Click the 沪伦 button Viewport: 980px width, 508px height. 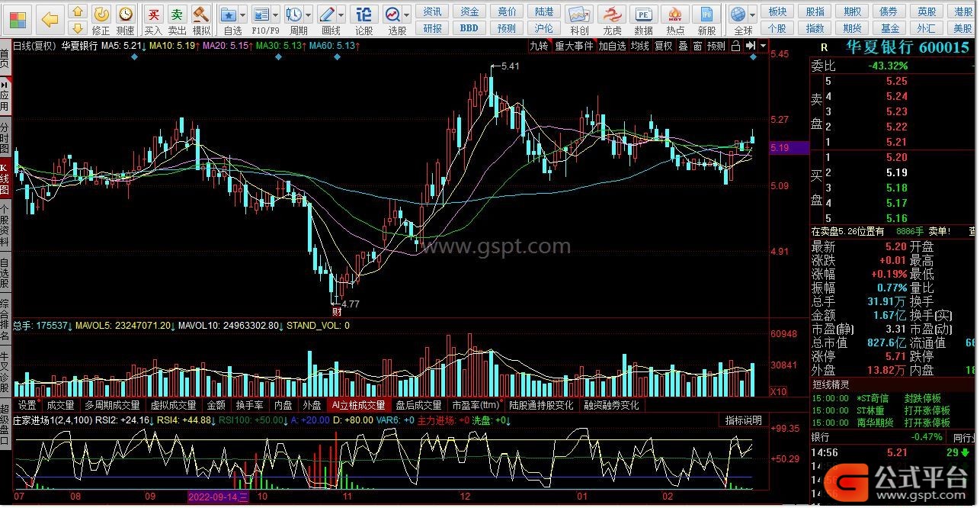click(544, 28)
